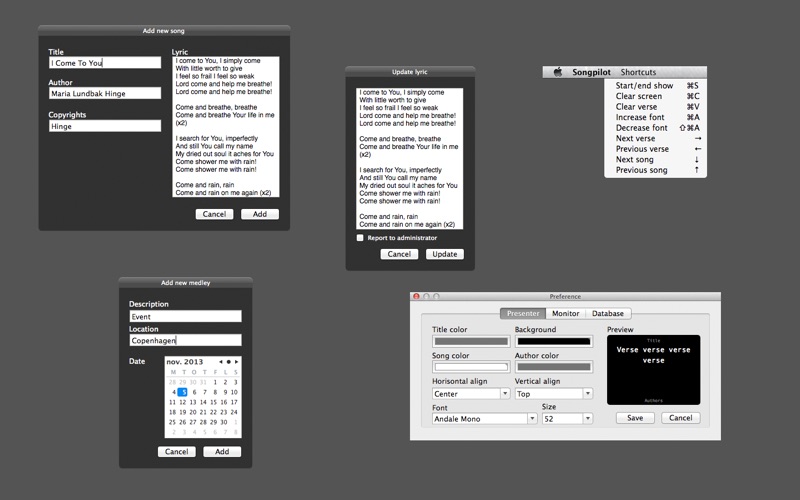
Task: Select day 15 in the calendar
Action: click(x=213, y=402)
